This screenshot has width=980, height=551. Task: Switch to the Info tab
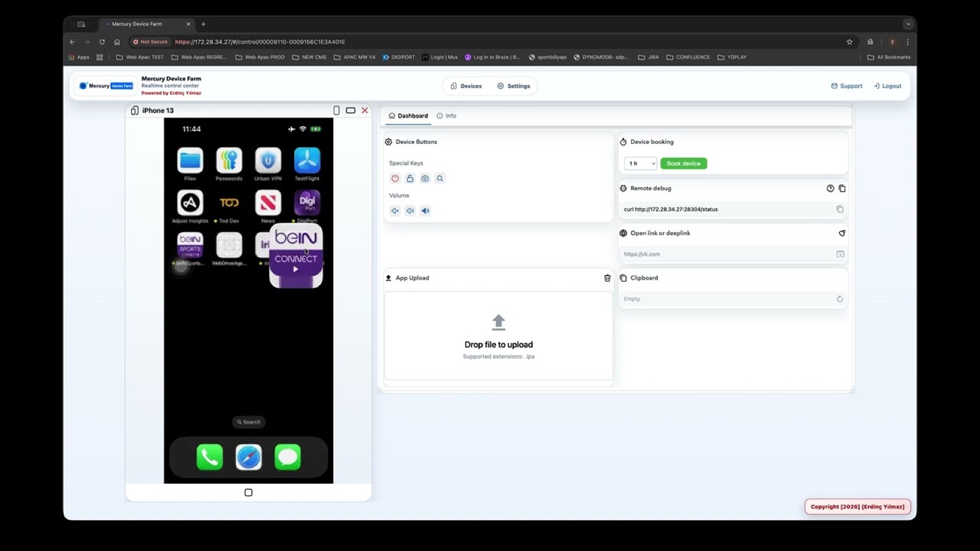[447, 116]
